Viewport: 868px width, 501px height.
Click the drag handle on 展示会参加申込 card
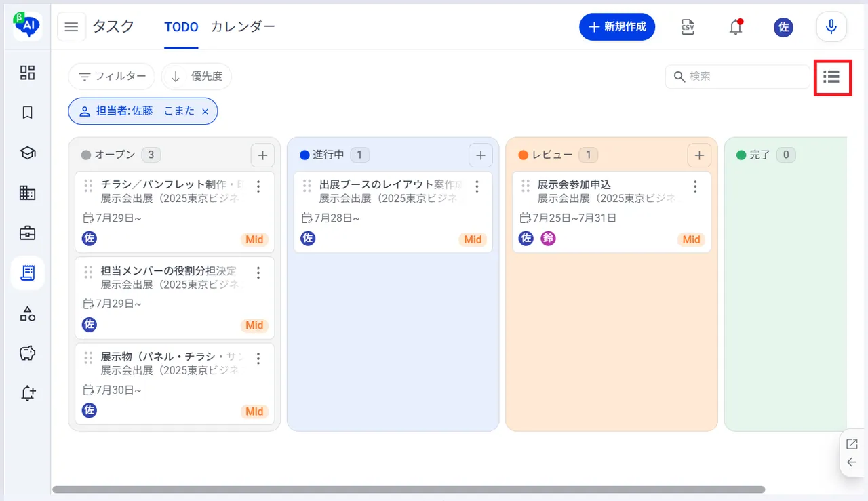tap(525, 185)
